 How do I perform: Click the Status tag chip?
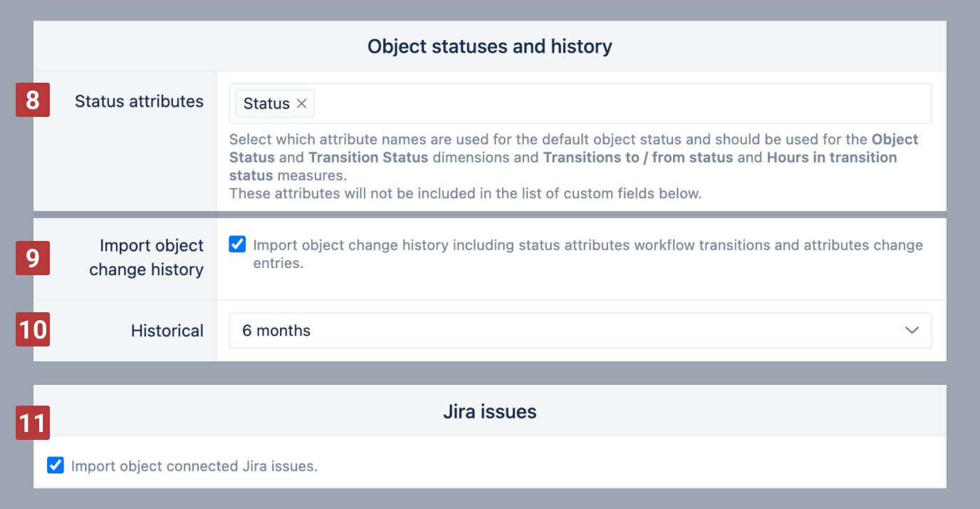pyautogui.click(x=266, y=104)
